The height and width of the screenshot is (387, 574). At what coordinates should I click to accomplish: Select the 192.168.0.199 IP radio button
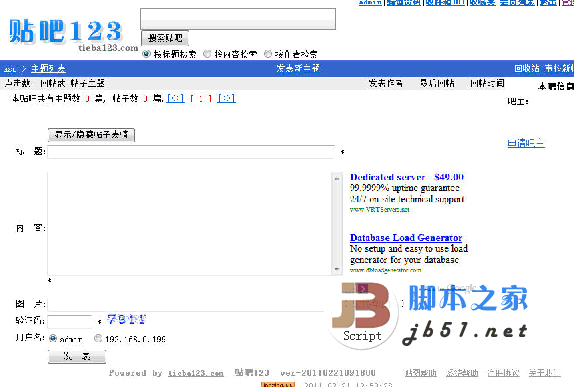(98, 338)
